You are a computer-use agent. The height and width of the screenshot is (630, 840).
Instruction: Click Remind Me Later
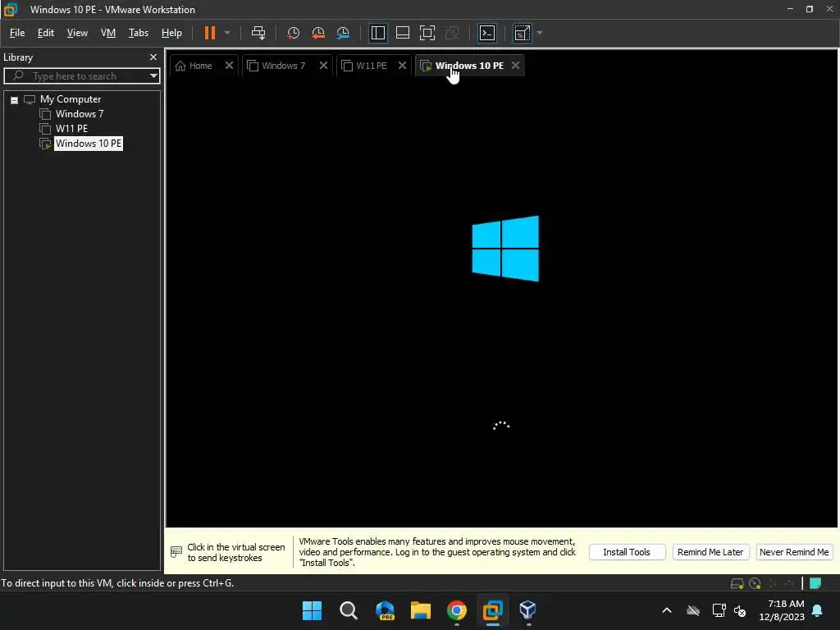click(x=710, y=552)
